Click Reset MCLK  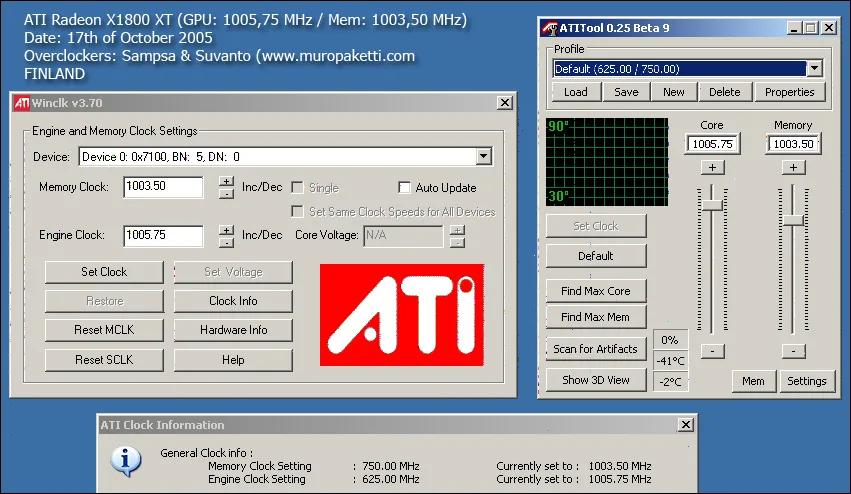click(x=104, y=330)
